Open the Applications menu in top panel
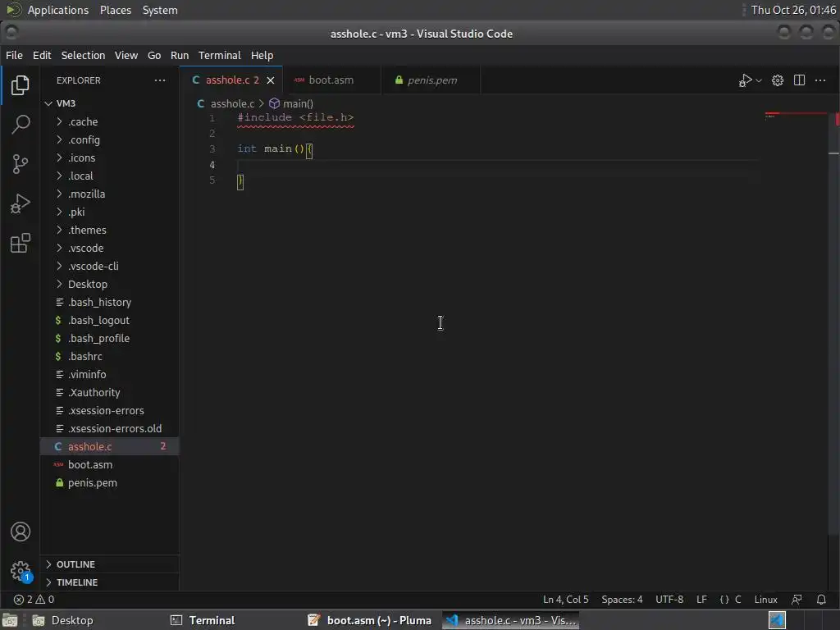The image size is (840, 630). tap(58, 10)
